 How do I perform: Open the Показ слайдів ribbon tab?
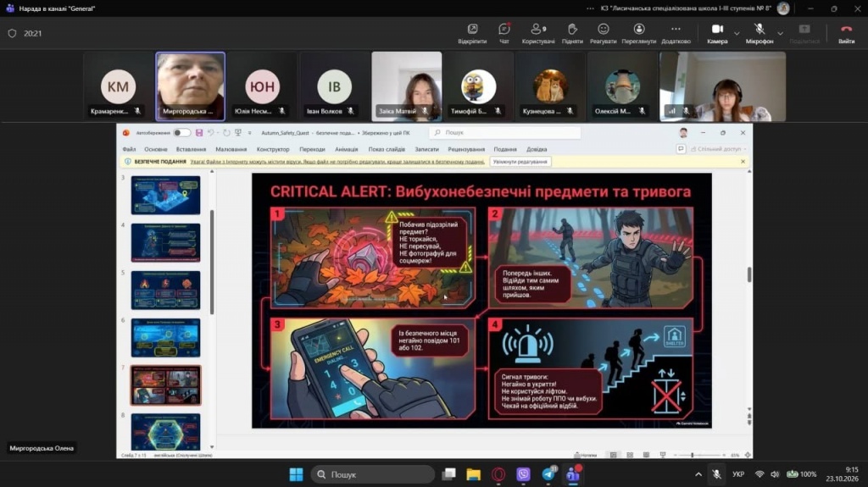(x=387, y=149)
